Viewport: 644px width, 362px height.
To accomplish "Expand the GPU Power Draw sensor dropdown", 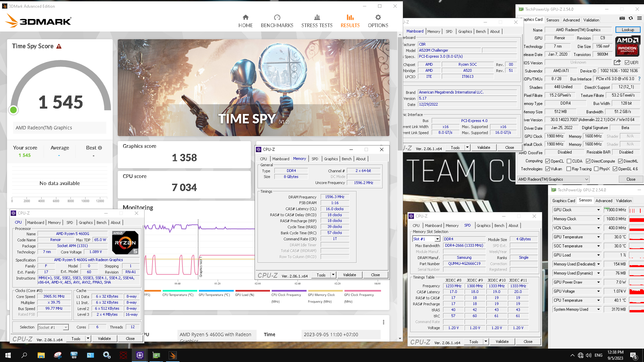I will point(598,282).
